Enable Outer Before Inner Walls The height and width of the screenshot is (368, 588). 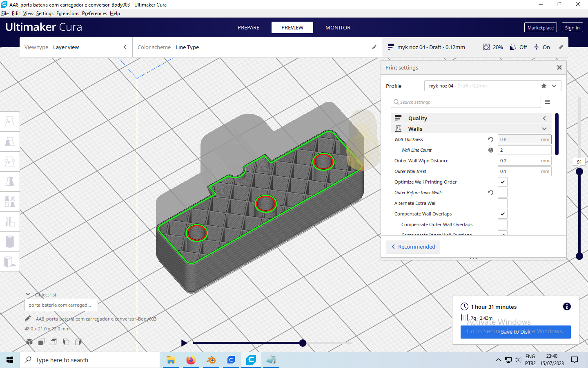pos(502,192)
